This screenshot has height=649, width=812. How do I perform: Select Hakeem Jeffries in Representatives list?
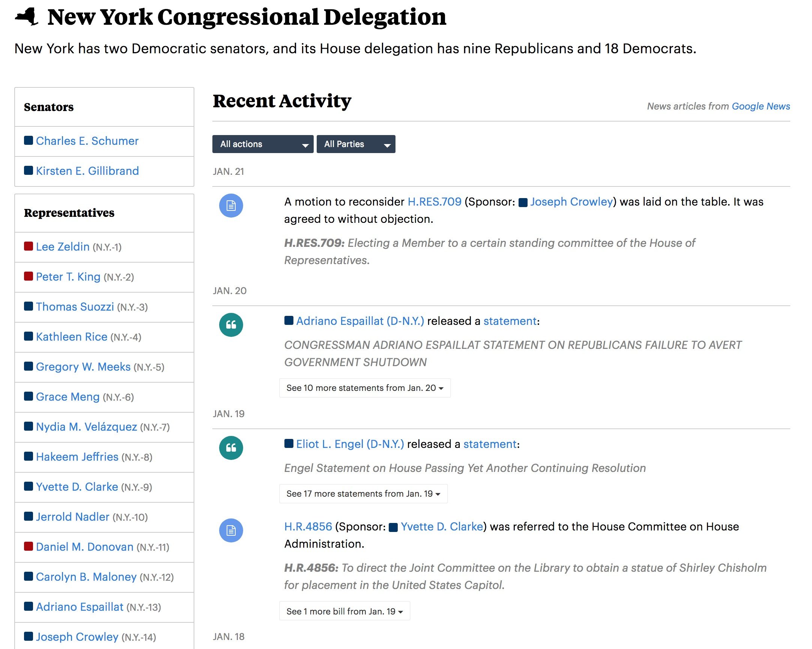pos(77,457)
